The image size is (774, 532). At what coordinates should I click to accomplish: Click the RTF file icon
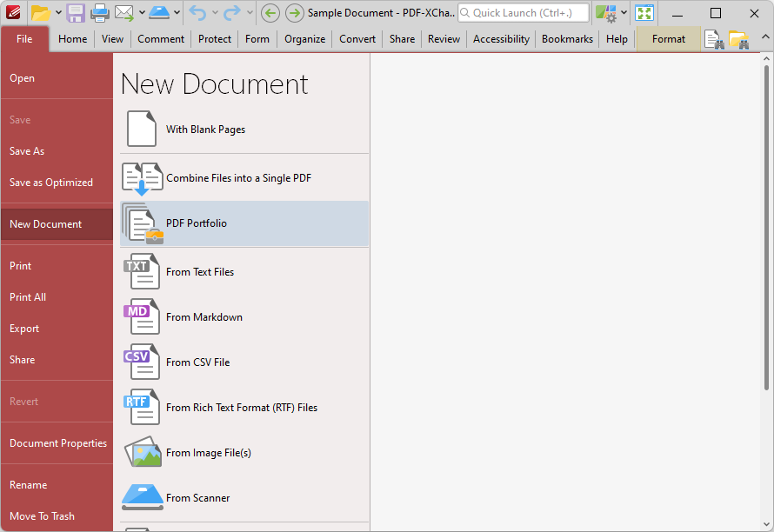(142, 407)
